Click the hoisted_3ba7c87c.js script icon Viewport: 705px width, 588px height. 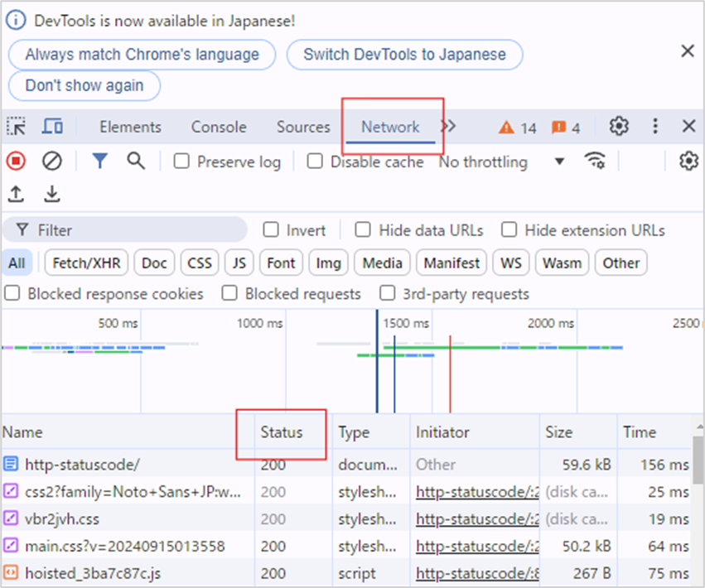(11, 573)
